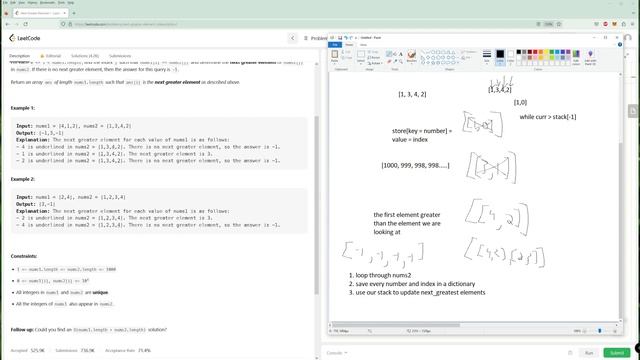Select the Magnifier tool in Paint
This screenshot has height=360, width=640.
[x=400, y=61]
